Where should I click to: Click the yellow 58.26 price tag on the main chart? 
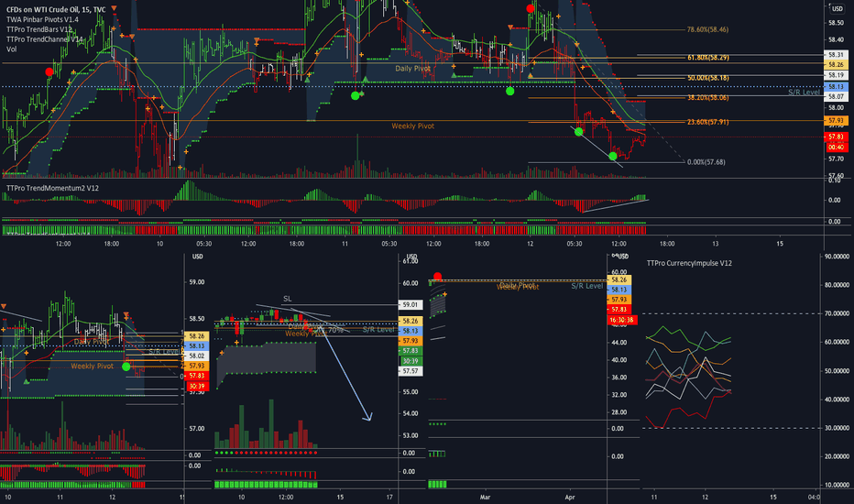click(836, 65)
